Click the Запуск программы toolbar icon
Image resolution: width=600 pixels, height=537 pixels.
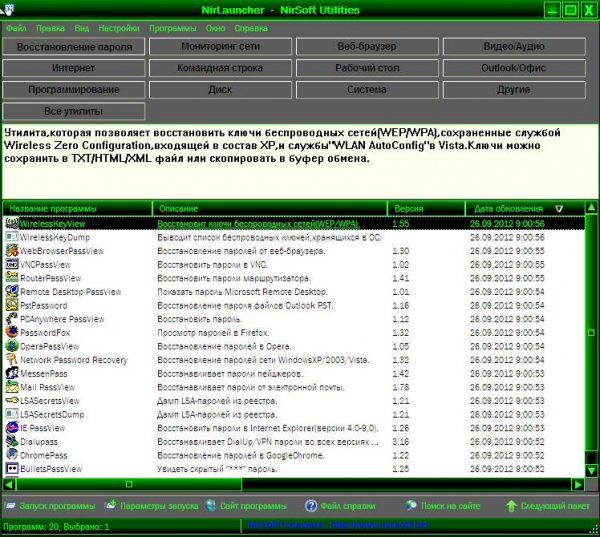[10, 506]
